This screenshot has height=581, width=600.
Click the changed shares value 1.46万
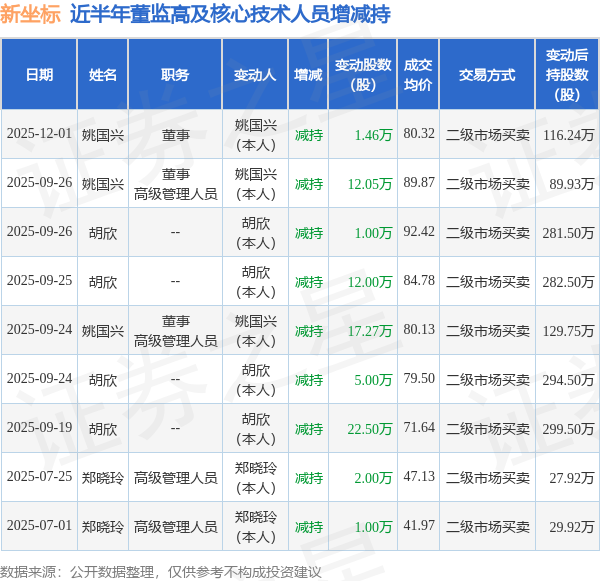pos(373,135)
